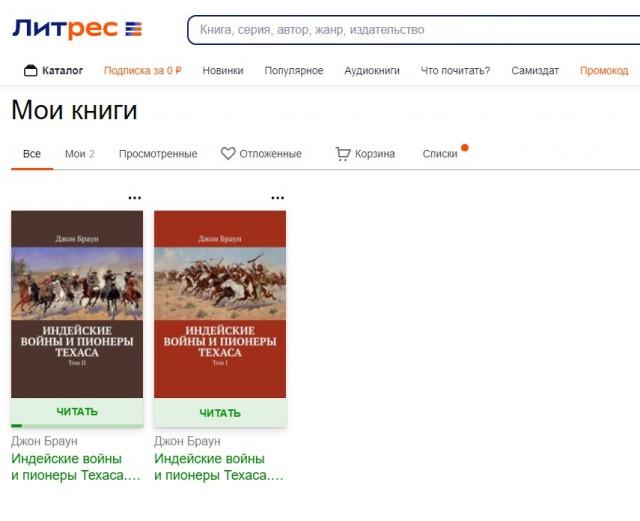The height and width of the screenshot is (521, 640).
Task: Click the Мои книги heading
Action: (x=74, y=110)
